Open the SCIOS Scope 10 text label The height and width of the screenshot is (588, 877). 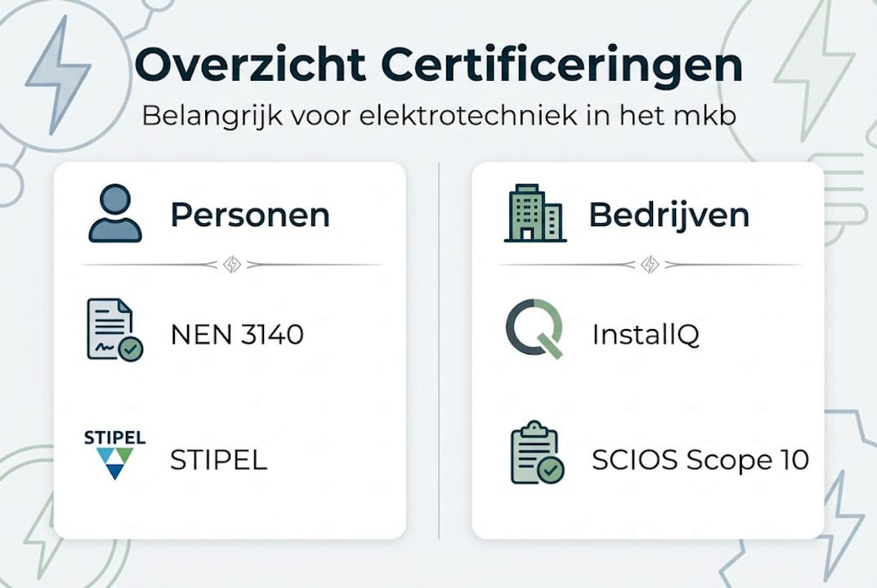pyautogui.click(x=700, y=460)
